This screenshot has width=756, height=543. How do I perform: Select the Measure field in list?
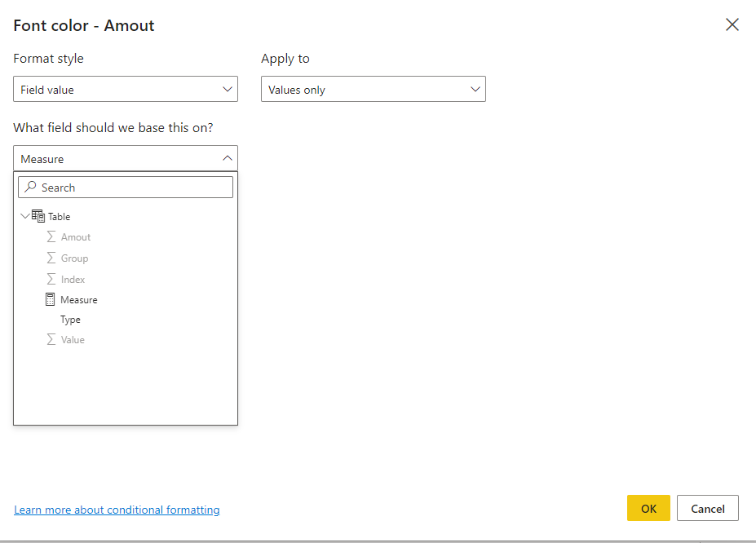pos(79,300)
